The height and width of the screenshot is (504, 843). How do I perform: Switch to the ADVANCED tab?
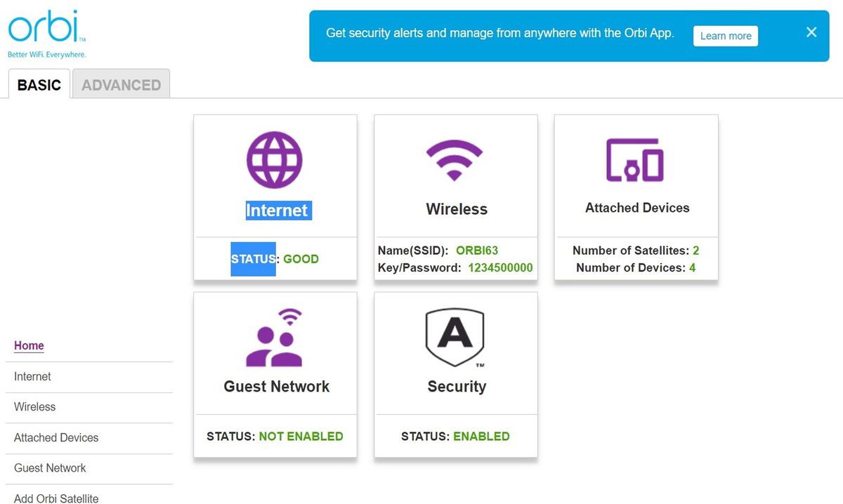(x=120, y=84)
